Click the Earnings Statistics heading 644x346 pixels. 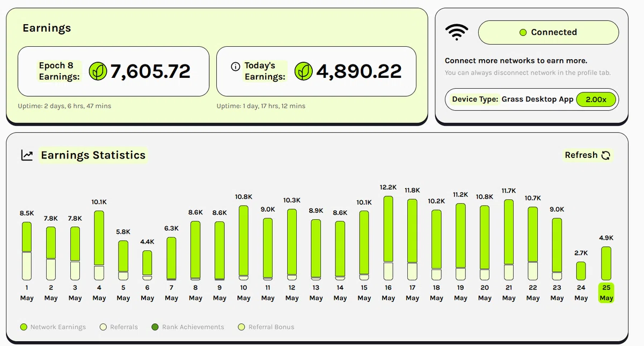click(93, 155)
